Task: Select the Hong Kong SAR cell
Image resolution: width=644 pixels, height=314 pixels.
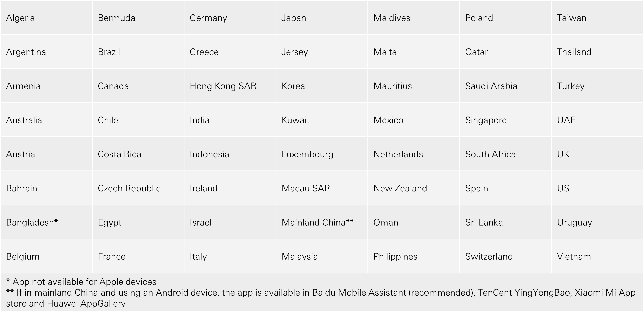Action: (230, 86)
